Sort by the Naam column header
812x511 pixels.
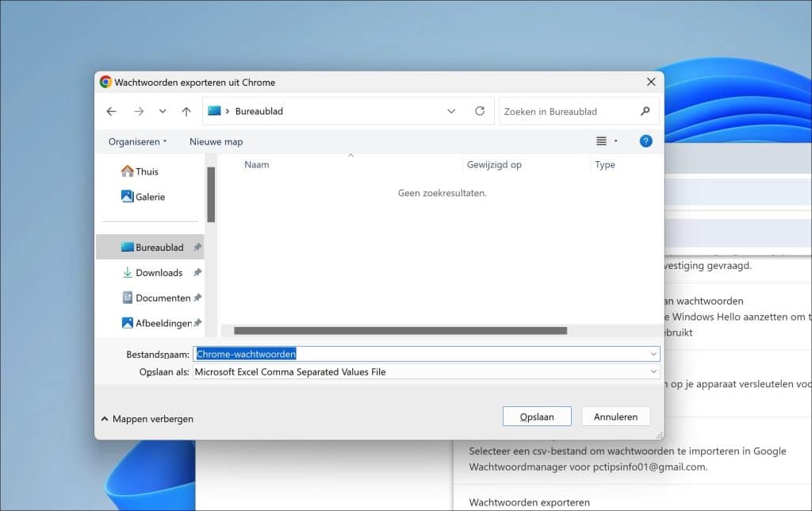pyautogui.click(x=257, y=165)
